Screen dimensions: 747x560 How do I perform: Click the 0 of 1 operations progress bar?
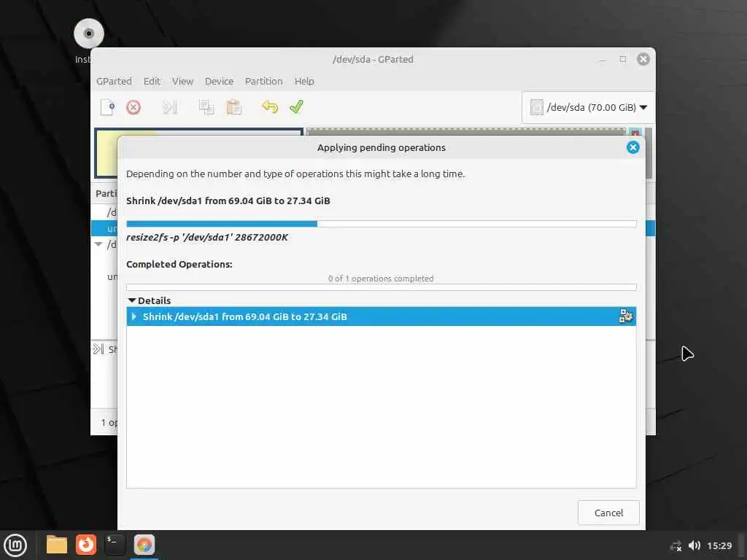[x=381, y=287]
